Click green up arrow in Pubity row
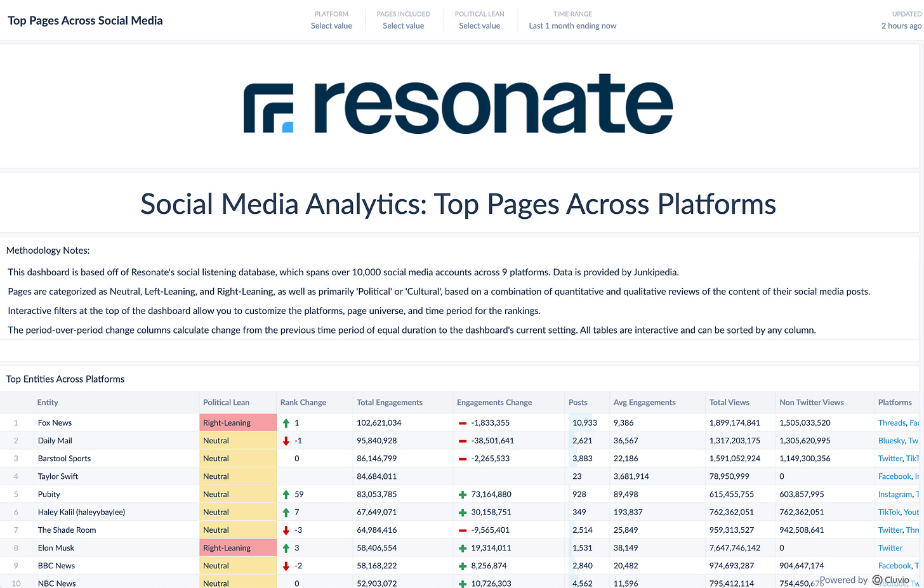Screen dimensions: 924x588 tap(286, 494)
